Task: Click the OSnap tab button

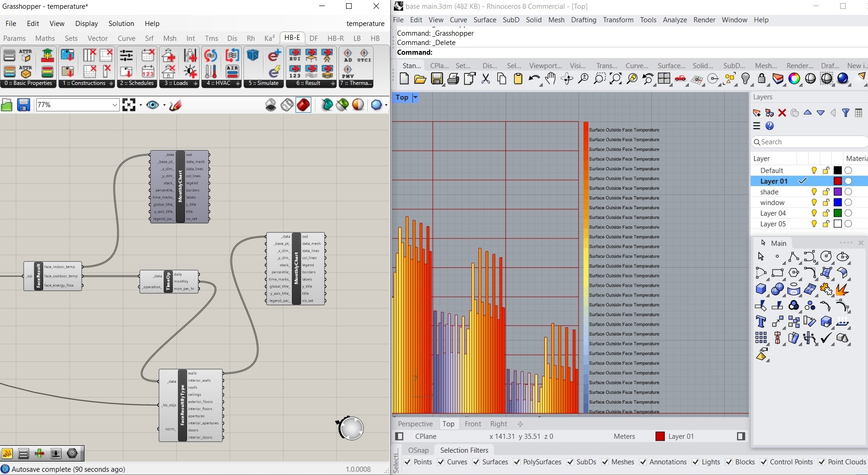Action: [x=418, y=450]
